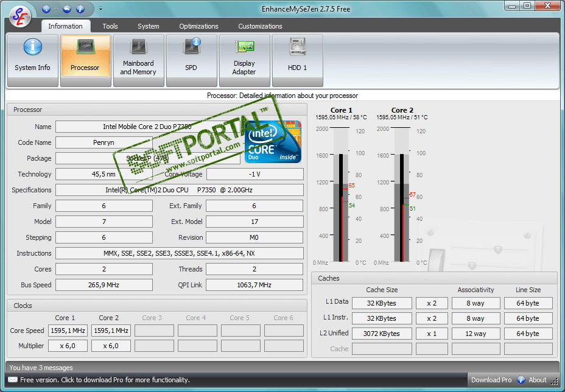Click the Instructions field listing MMX, SSE
Screen dimensions: 565x392
[179, 253]
